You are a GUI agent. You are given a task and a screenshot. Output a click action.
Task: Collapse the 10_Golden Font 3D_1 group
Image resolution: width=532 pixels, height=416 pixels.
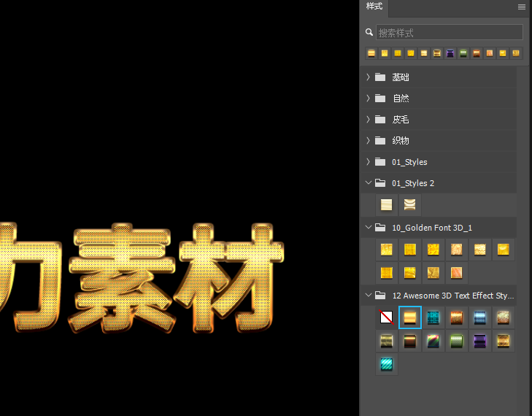point(368,228)
